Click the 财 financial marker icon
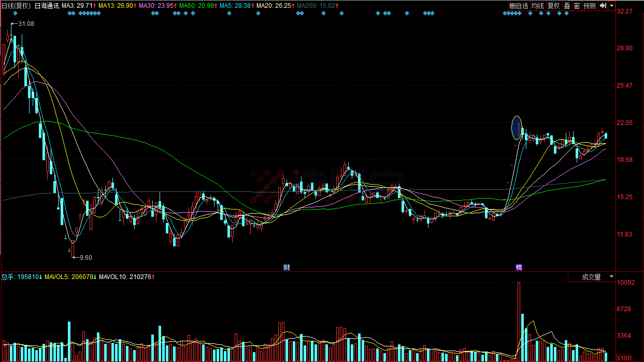The image size is (644, 362). tap(286, 268)
